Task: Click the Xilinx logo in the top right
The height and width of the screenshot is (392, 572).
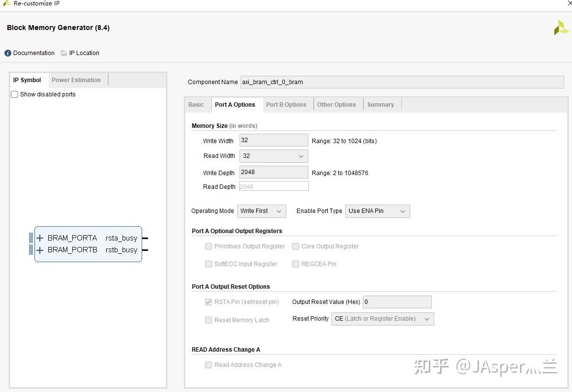Action: click(x=561, y=28)
